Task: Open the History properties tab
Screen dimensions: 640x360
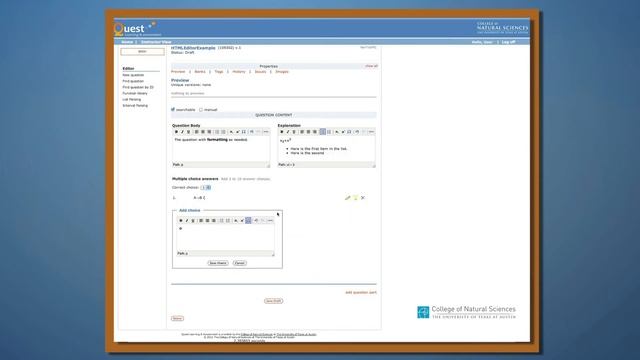Action: click(x=239, y=72)
